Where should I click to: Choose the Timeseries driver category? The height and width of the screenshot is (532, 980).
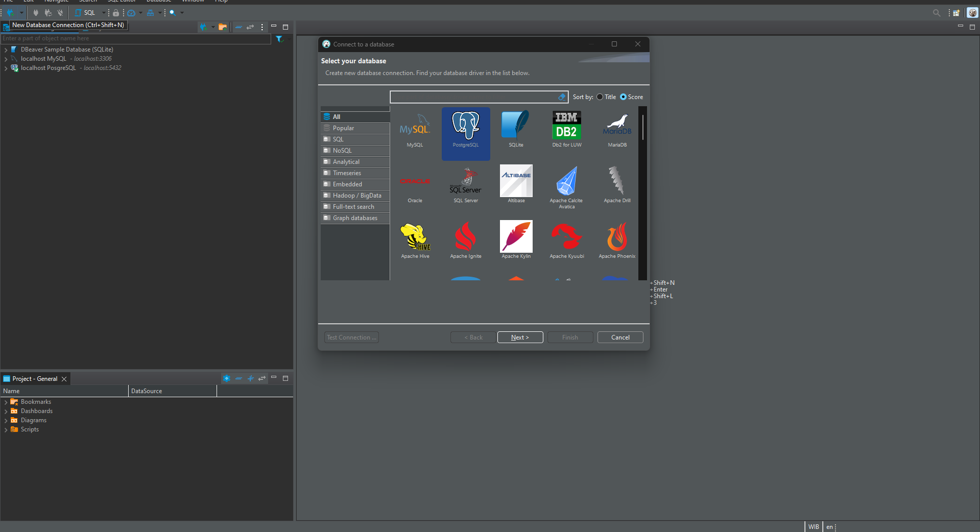[355, 173]
